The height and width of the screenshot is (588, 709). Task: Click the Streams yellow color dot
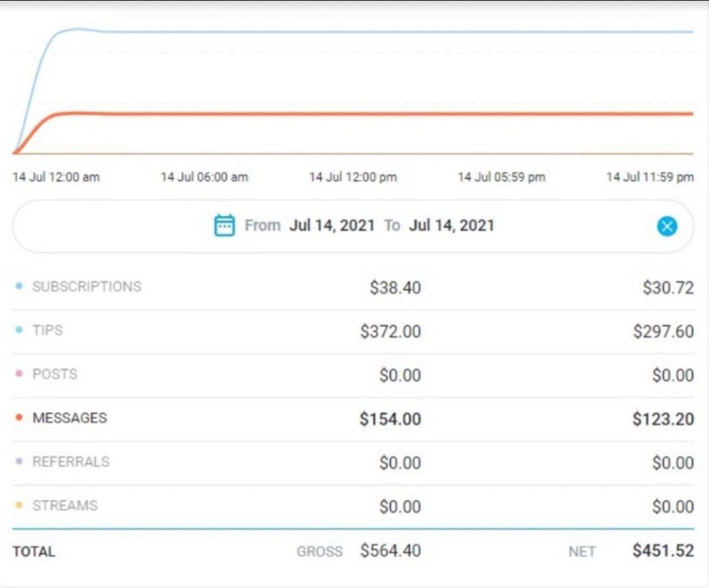19,505
